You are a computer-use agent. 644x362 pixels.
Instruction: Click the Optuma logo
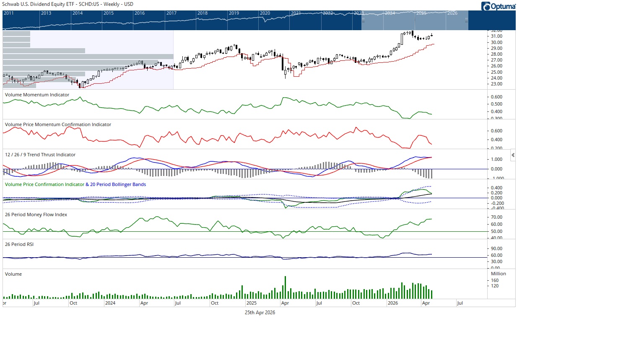(499, 6)
